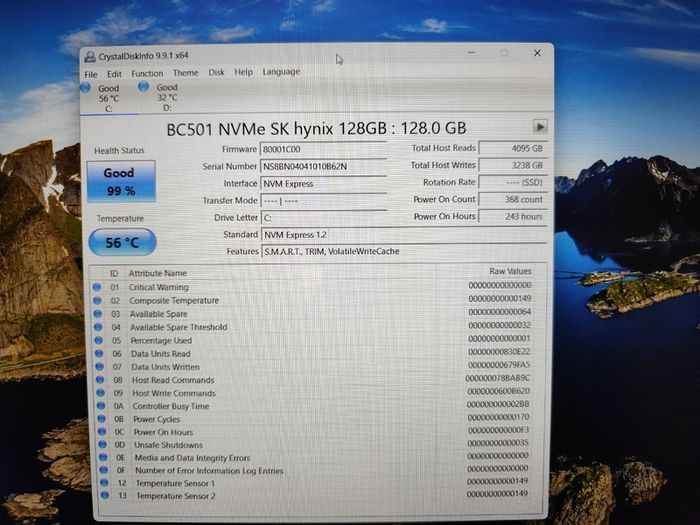Screen dimensions: 700x525
Task: Select the Data Units Written attribute name
Action: (x=165, y=367)
